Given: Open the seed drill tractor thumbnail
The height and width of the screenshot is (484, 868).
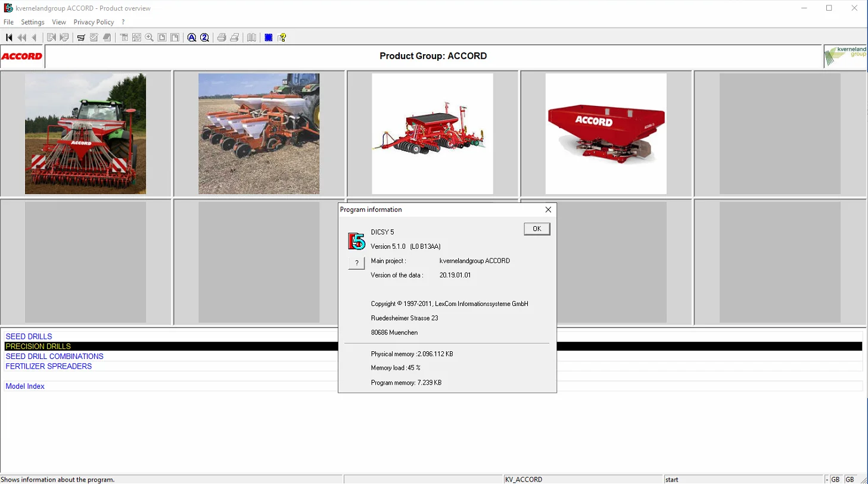Looking at the screenshot, I should coord(85,134).
